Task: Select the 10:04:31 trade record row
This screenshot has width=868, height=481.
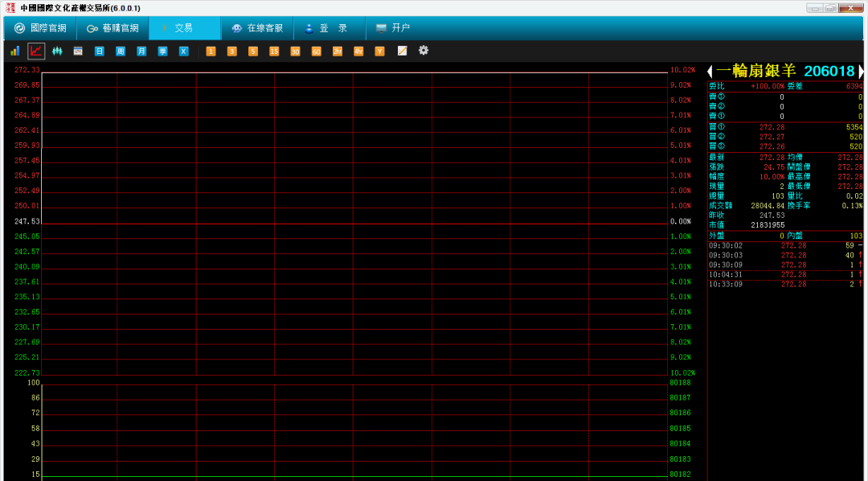Action: click(785, 274)
